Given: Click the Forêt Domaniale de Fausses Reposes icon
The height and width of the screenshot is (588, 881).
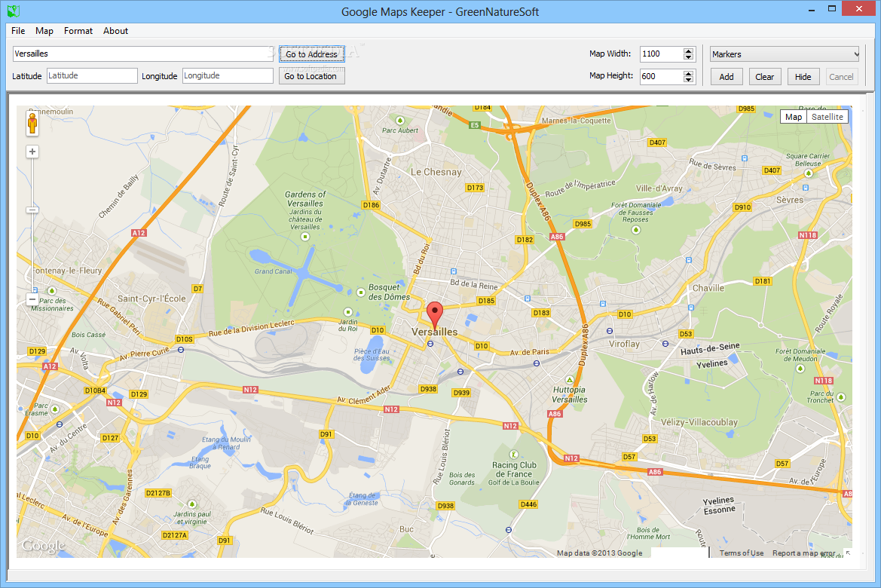Looking at the screenshot, I should tap(636, 229).
